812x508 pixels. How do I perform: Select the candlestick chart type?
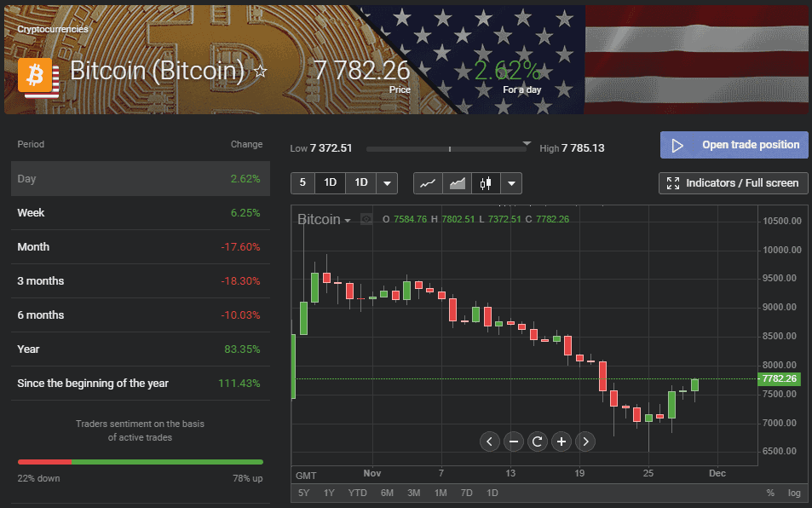coord(486,183)
